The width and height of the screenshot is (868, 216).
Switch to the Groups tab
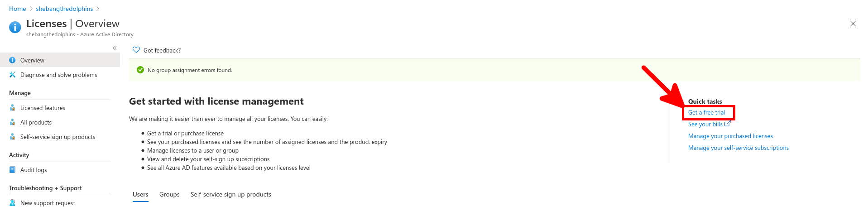click(x=169, y=195)
